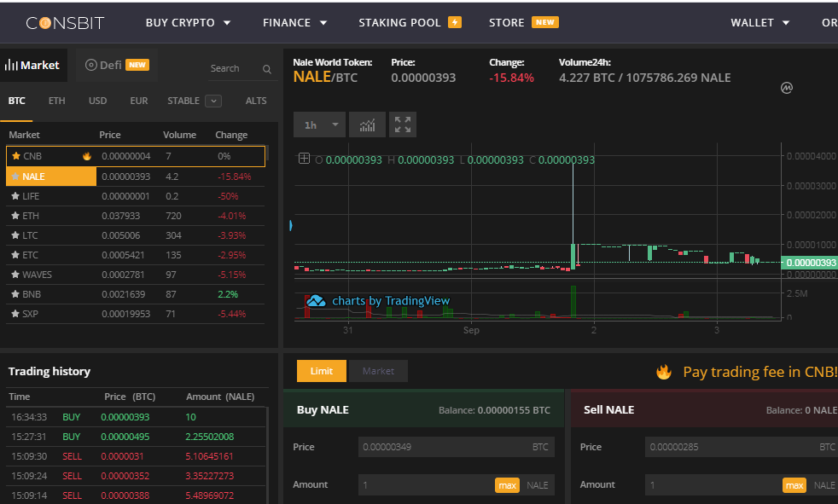This screenshot has width=838, height=504.
Task: Open chart indicators menu
Action: tap(367, 125)
